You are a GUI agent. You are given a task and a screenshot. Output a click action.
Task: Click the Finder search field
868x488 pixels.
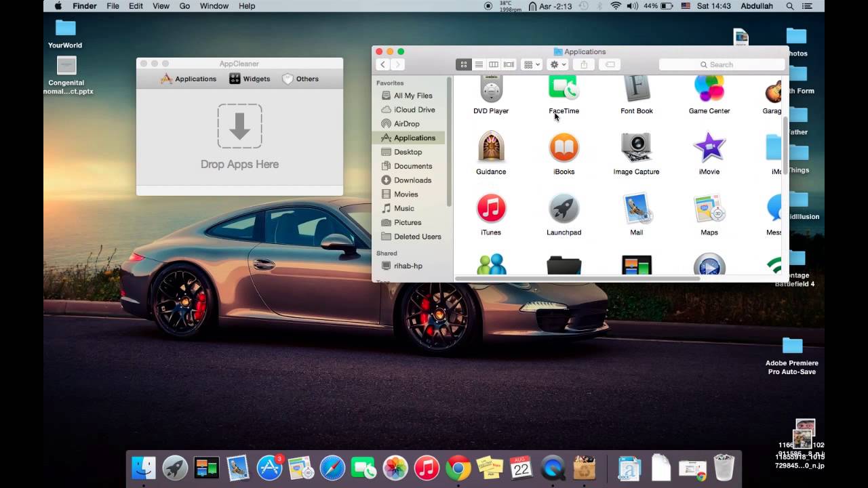click(x=722, y=64)
